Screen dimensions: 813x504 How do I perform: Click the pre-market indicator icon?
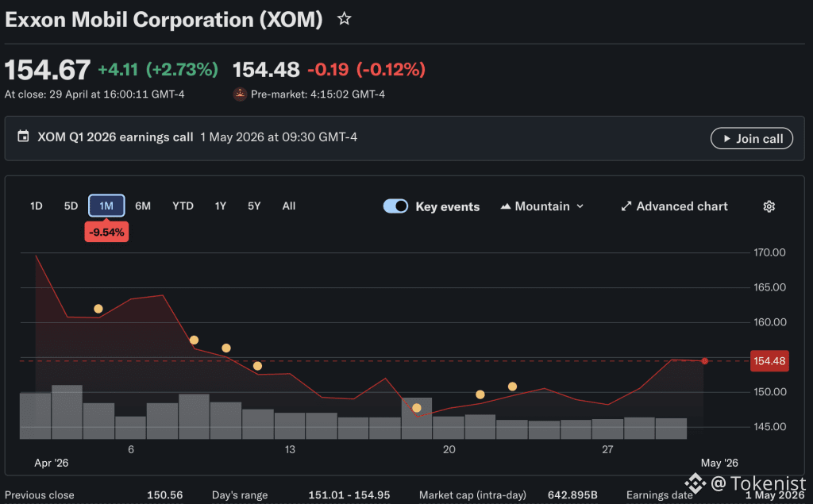pos(240,94)
